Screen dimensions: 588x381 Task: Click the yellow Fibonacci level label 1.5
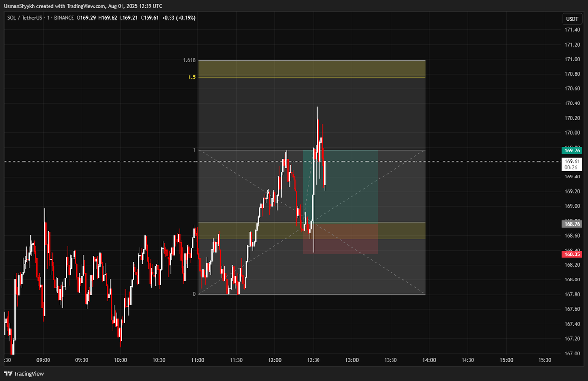[192, 77]
